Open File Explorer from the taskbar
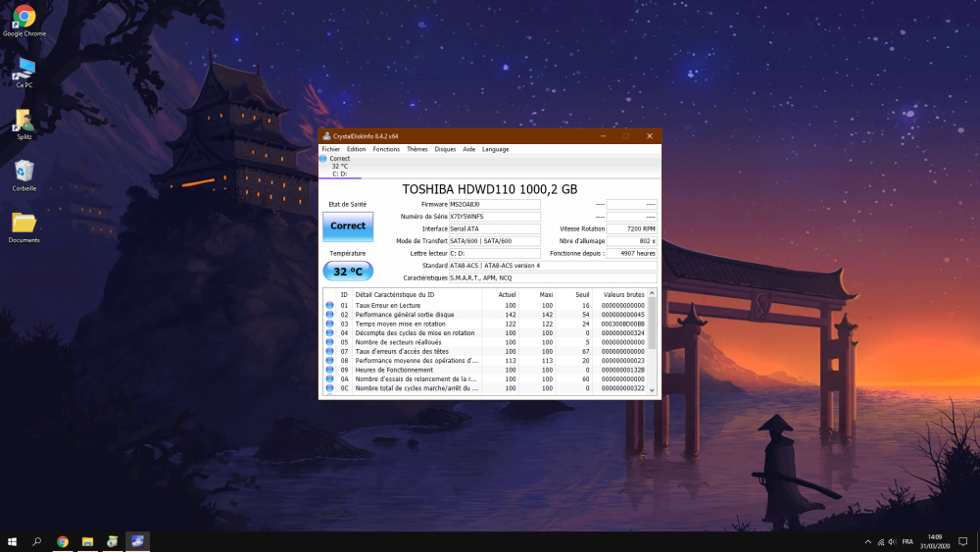 click(87, 541)
